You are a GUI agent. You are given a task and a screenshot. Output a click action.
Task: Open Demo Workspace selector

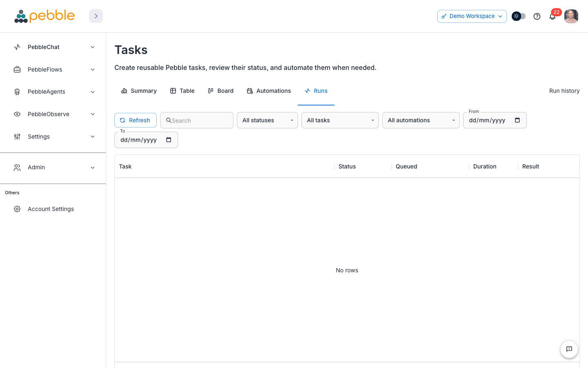point(472,16)
